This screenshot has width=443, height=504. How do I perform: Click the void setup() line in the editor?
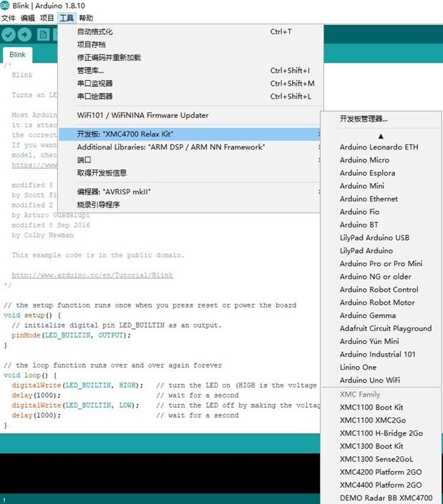(x=32, y=315)
